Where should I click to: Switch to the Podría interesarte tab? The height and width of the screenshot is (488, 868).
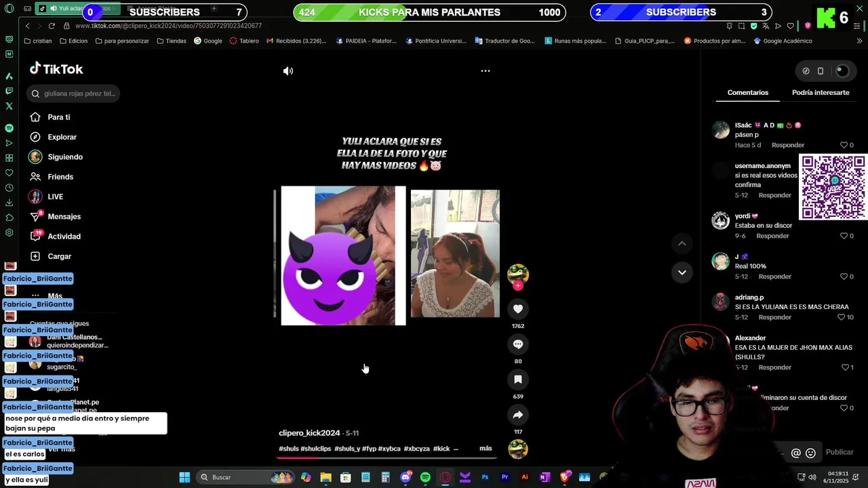point(821,93)
